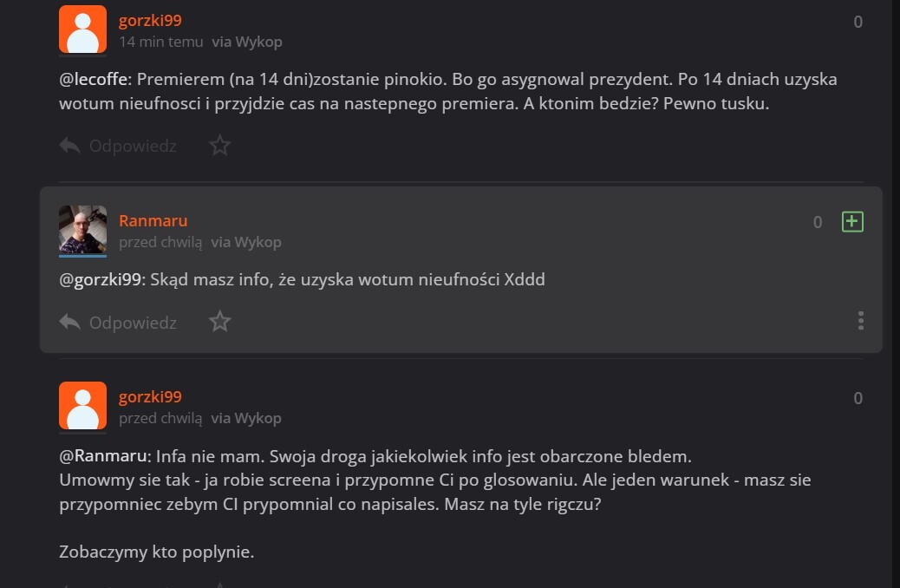Click Odpowiedz under Ranmaru's comment

(119, 323)
